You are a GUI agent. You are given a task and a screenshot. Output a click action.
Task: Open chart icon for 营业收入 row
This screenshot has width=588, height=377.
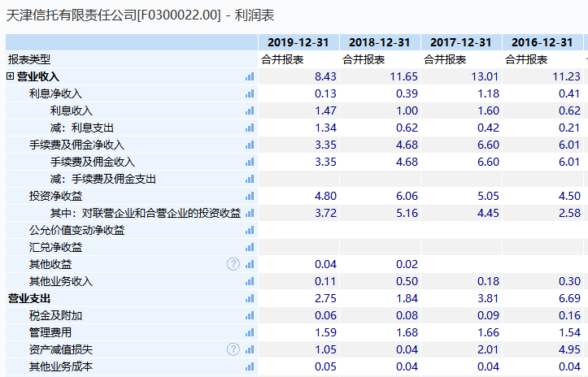pos(250,76)
